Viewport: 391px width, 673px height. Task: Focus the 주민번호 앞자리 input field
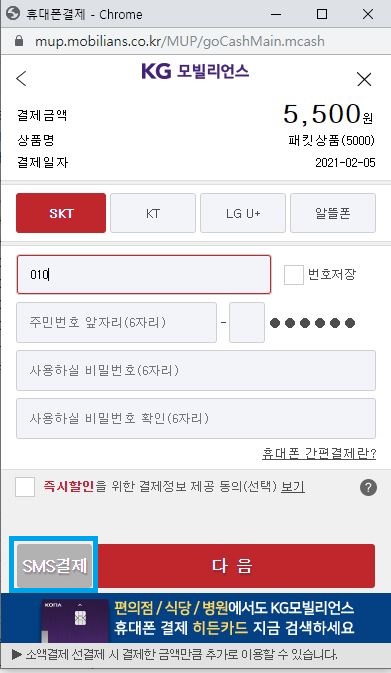coord(116,322)
